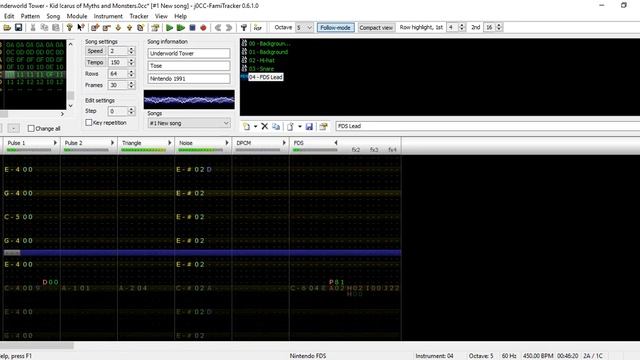Image resolution: width=640 pixels, height=360 pixels.
Task: Expand Pulse 1 effect columns arrow
Action: (x=55, y=143)
